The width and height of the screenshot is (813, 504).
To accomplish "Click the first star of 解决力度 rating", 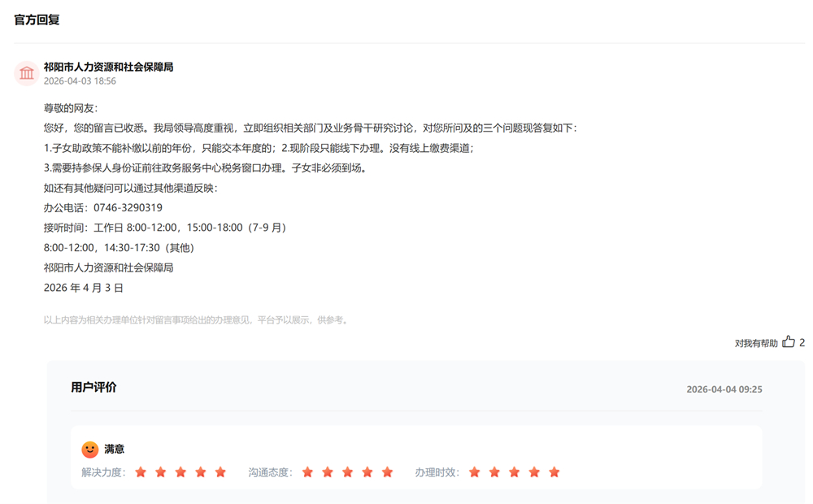I will 141,471.
